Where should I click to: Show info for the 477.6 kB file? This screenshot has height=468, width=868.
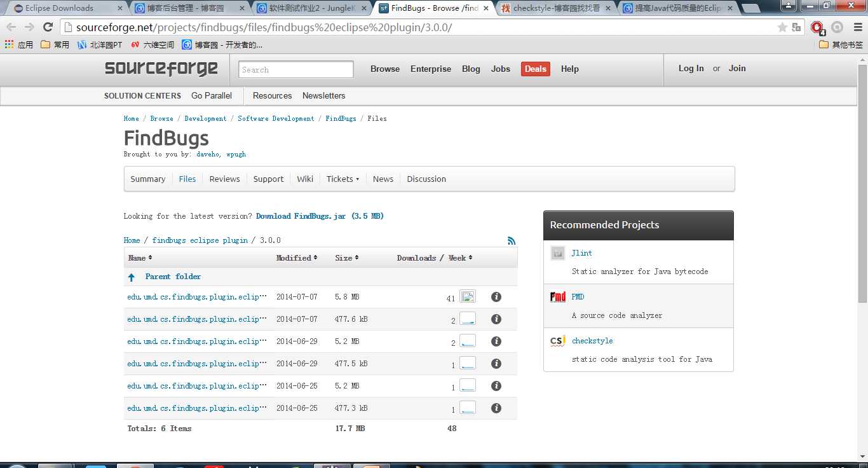[496, 319]
